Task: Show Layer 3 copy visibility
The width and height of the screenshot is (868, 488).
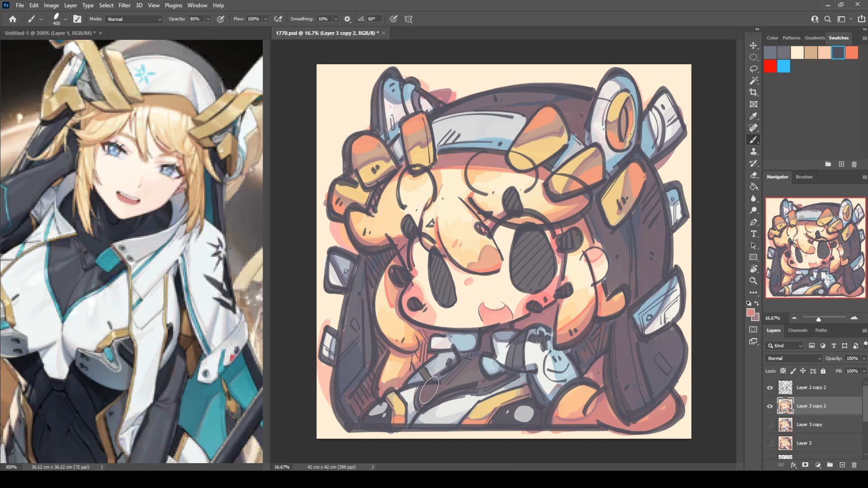Action: [x=770, y=425]
